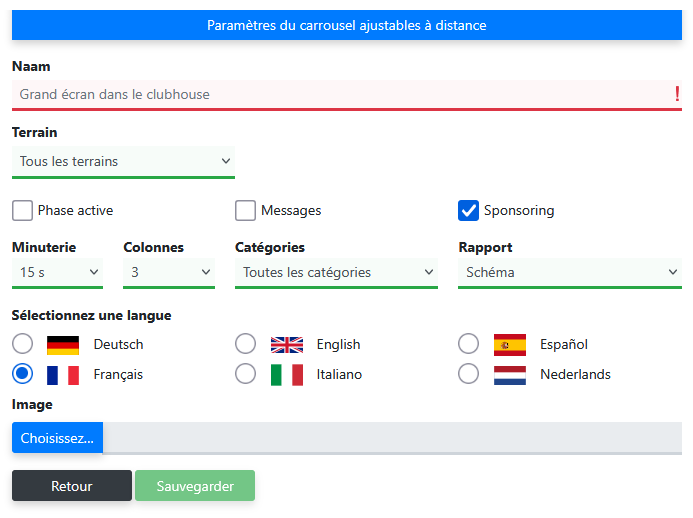The height and width of the screenshot is (518, 693).
Task: Click the Phase active label text
Action: (x=76, y=210)
